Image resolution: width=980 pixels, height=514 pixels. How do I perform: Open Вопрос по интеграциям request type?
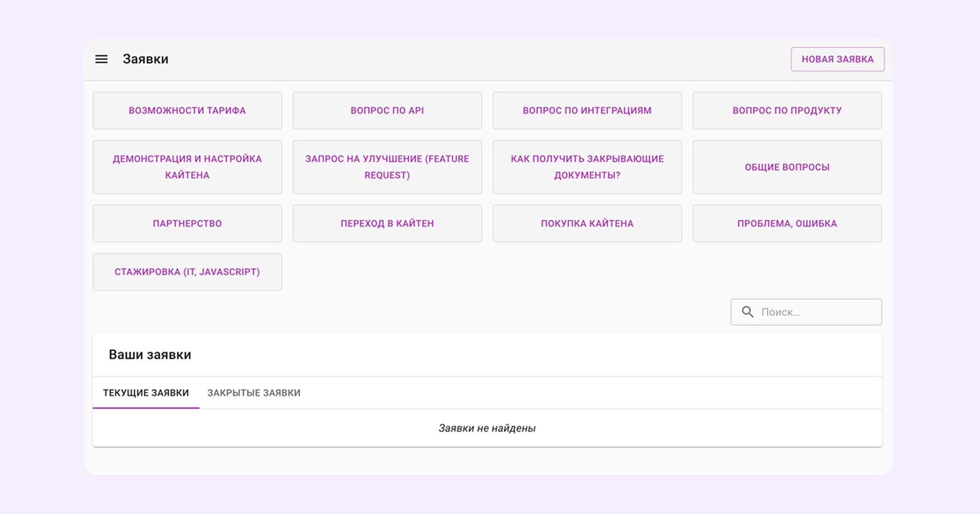coord(587,111)
